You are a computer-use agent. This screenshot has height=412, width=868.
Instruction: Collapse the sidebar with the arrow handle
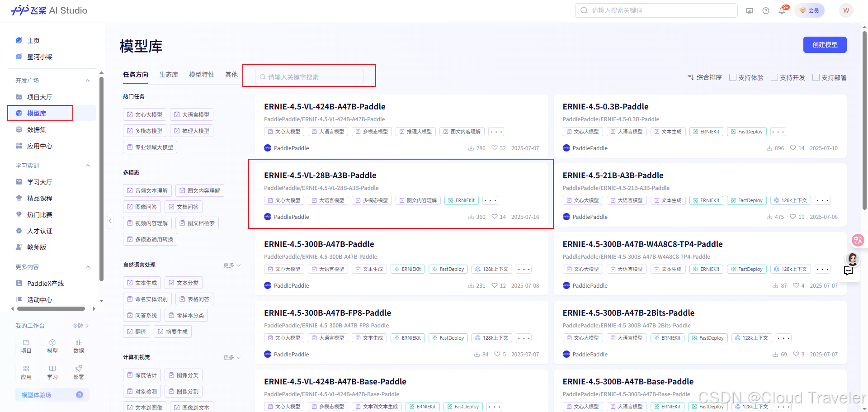[110, 221]
